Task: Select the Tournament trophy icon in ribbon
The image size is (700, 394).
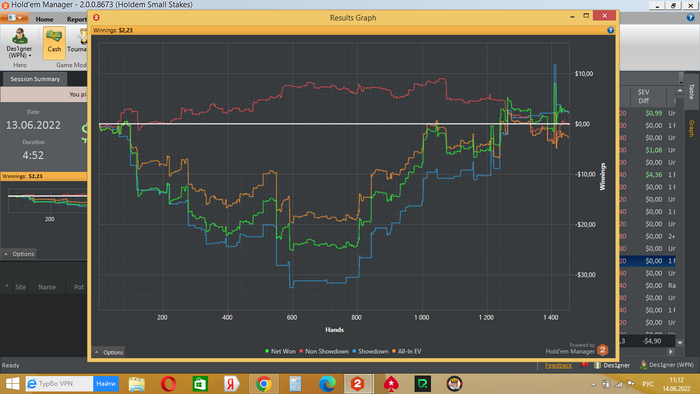Action: click(83, 37)
